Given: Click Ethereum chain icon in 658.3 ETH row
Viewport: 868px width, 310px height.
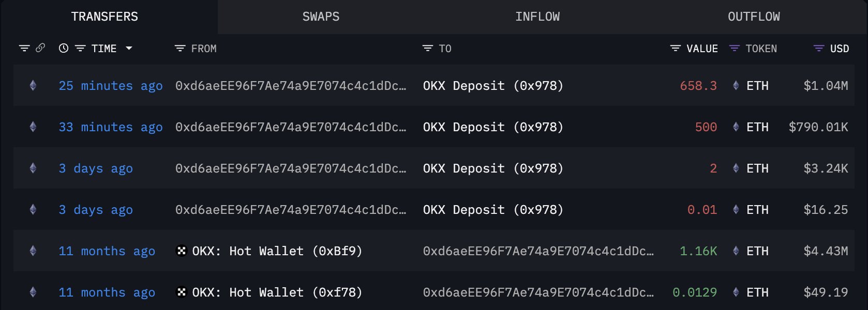Looking at the screenshot, I should (x=33, y=86).
